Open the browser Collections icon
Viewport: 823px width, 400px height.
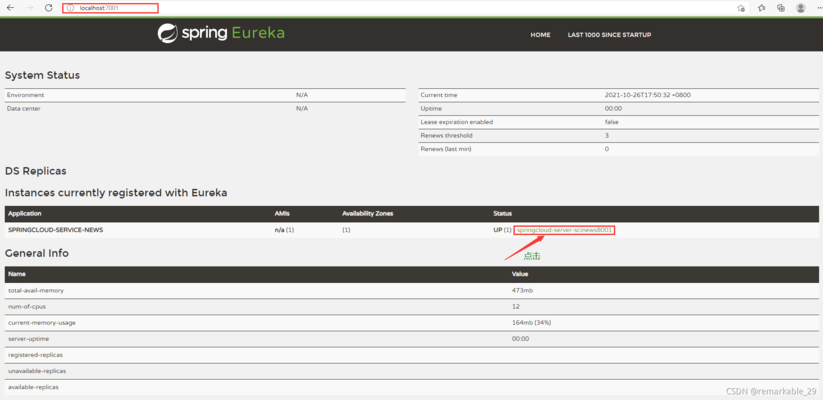coord(781,8)
